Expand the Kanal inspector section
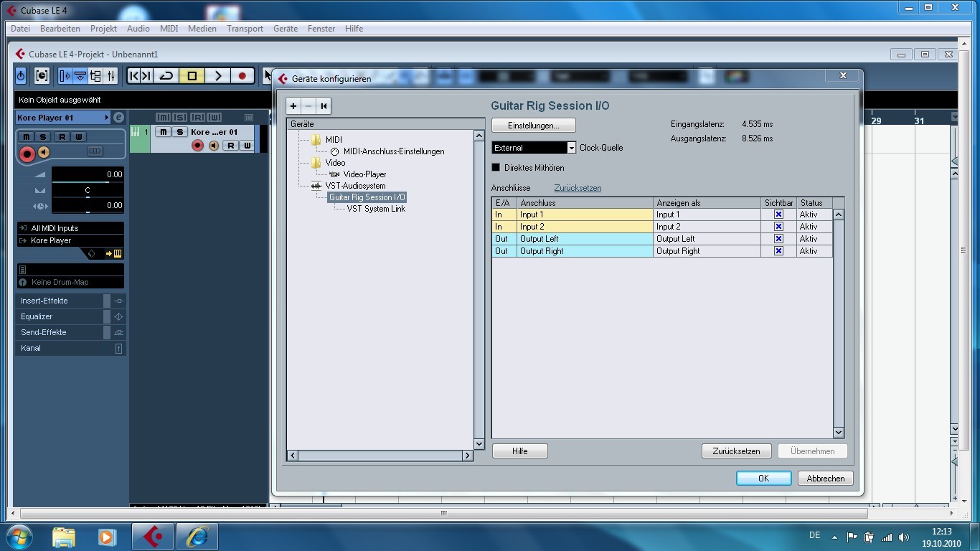980x551 pixels. pos(63,348)
